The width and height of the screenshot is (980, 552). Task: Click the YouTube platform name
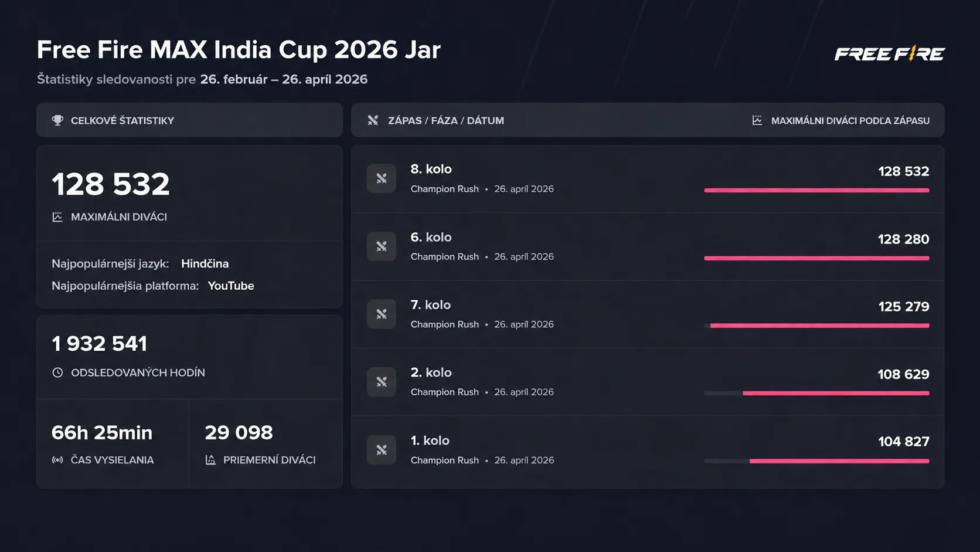click(231, 286)
